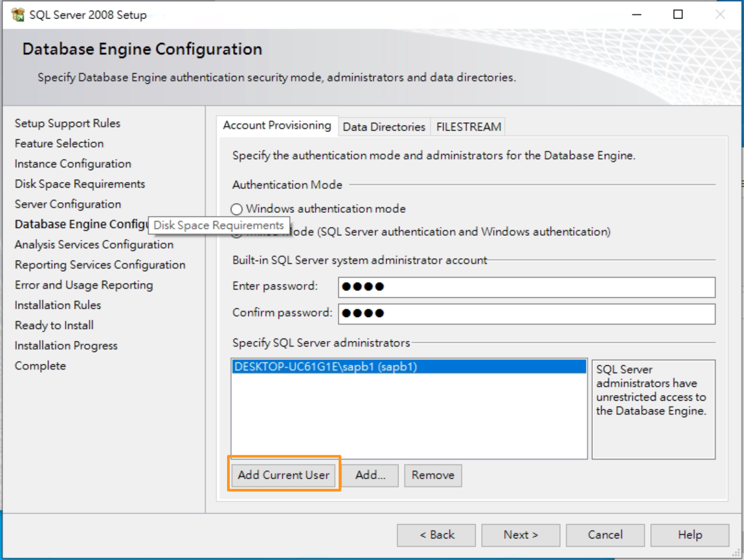Click the Remove button
Viewport: 744px width, 560px height.
[x=433, y=475]
